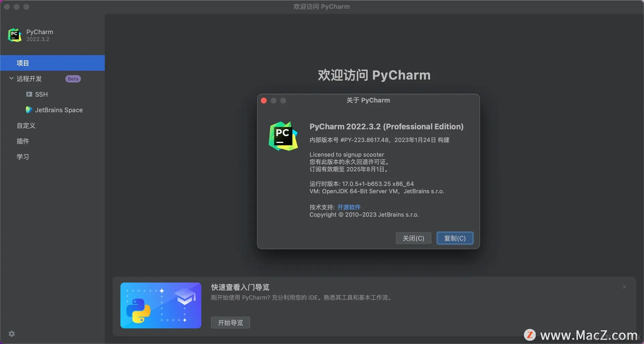The image size is (644, 344).
Task: Select JetBrains Space entry
Action: [59, 110]
